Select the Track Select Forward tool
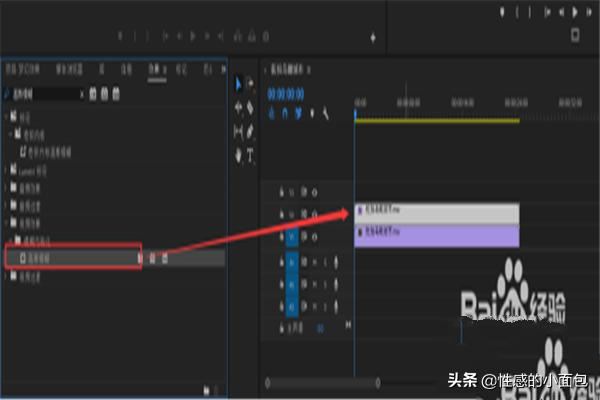The height and width of the screenshot is (400, 600). click(x=250, y=84)
